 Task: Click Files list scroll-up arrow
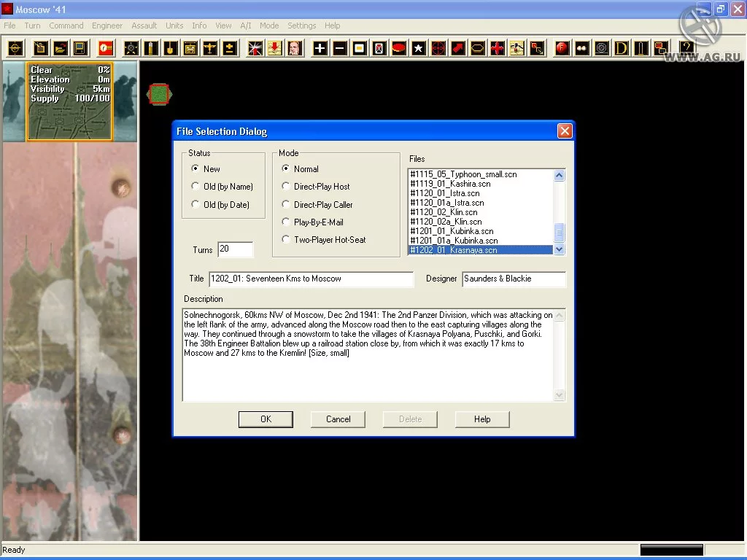(560, 175)
